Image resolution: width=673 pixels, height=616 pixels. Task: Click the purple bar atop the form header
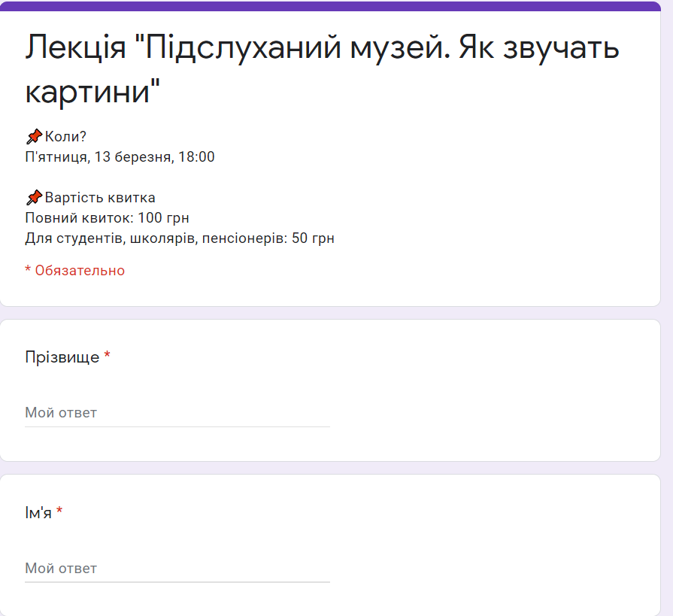pyautogui.click(x=329, y=6)
